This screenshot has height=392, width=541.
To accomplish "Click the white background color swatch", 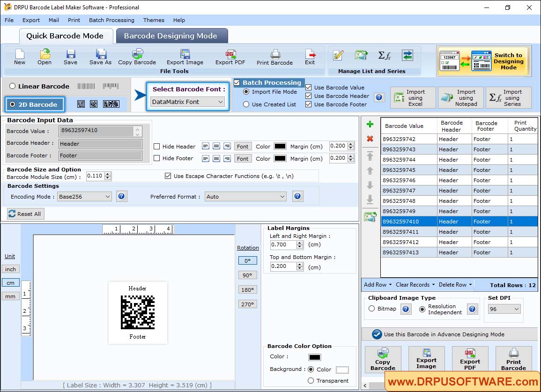I will tap(342, 370).
